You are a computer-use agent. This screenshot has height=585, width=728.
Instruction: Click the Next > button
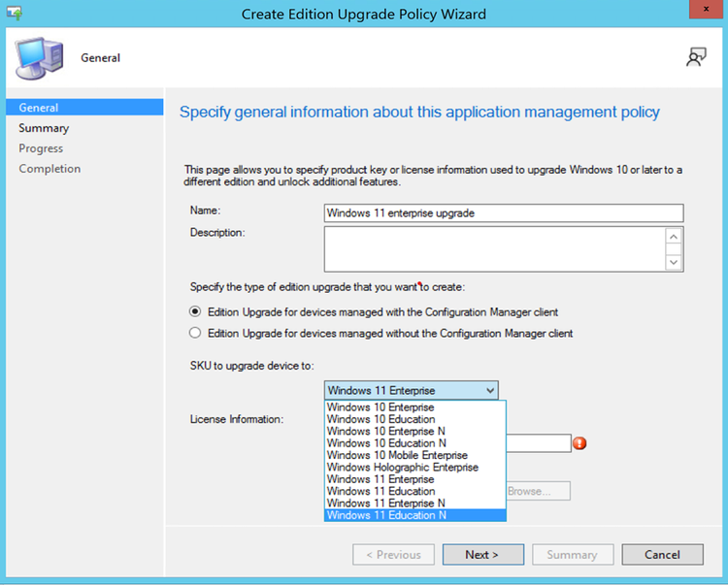pyautogui.click(x=482, y=554)
